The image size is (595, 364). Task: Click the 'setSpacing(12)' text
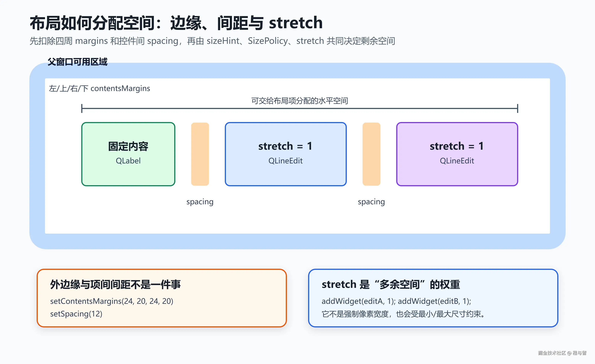(x=76, y=314)
